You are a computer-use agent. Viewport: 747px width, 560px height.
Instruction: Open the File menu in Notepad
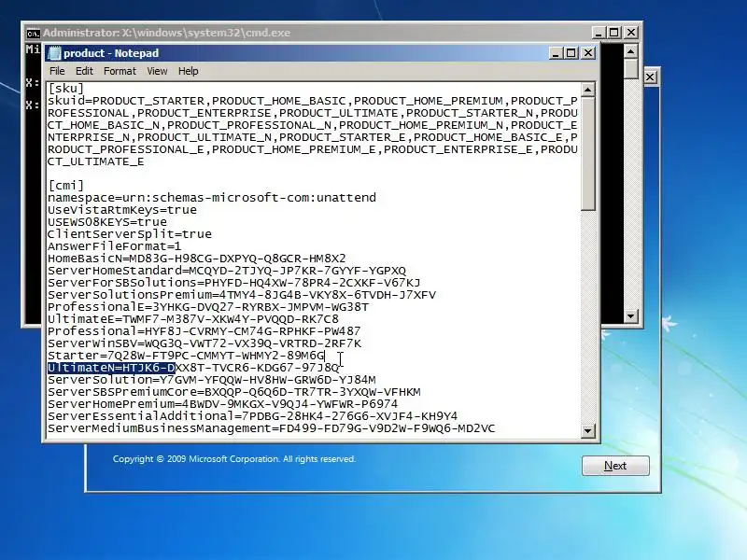point(57,71)
